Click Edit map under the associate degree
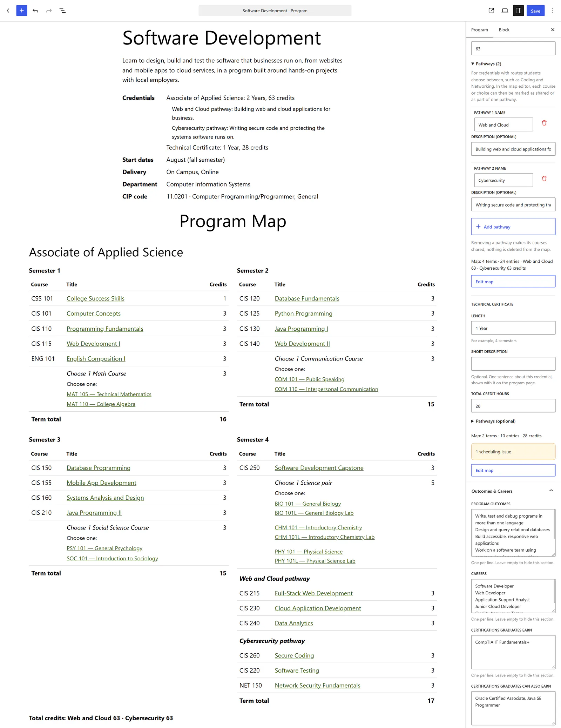The image size is (561, 728). (x=513, y=281)
